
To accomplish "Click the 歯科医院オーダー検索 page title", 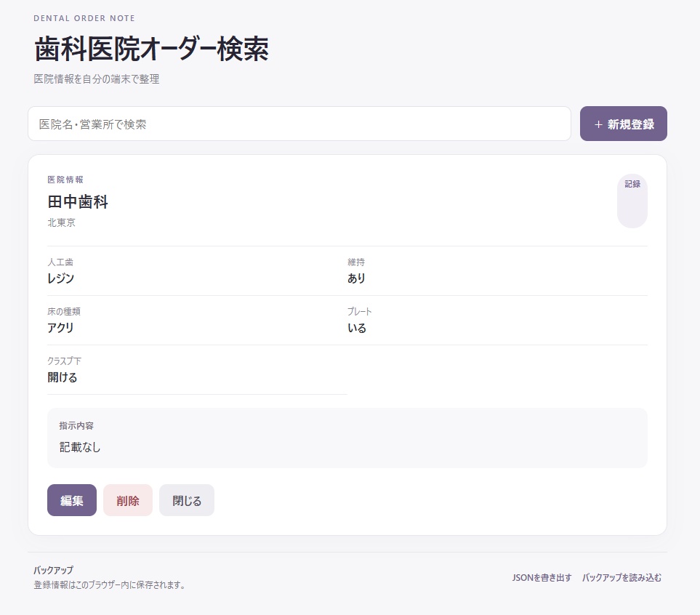I will pos(151,49).
